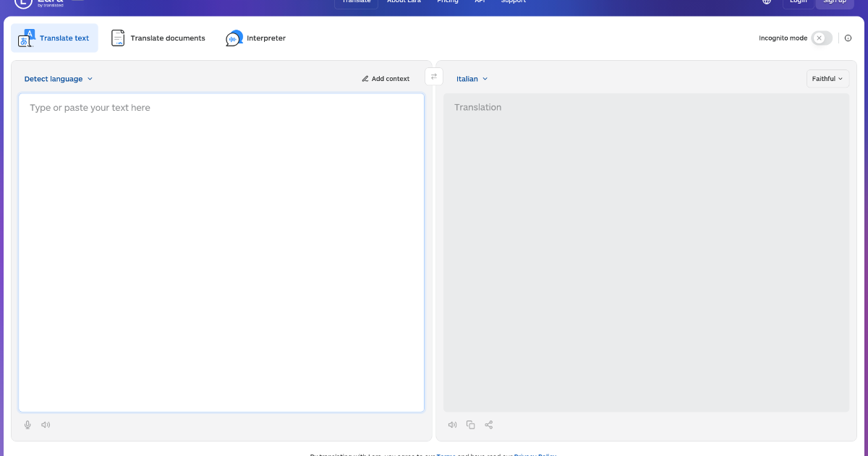
Task: Expand the Italian target language dropdown
Action: point(472,79)
